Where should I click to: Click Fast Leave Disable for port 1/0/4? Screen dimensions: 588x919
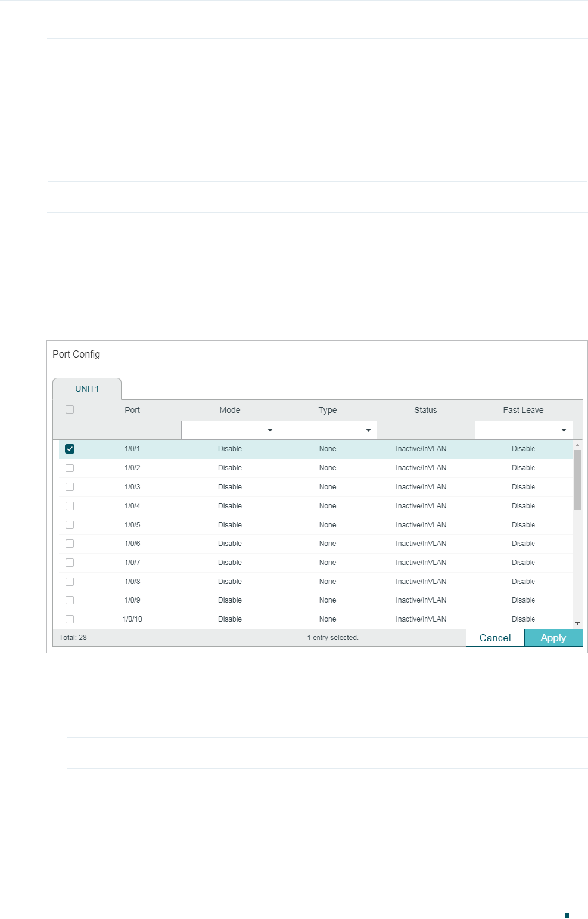pos(523,506)
